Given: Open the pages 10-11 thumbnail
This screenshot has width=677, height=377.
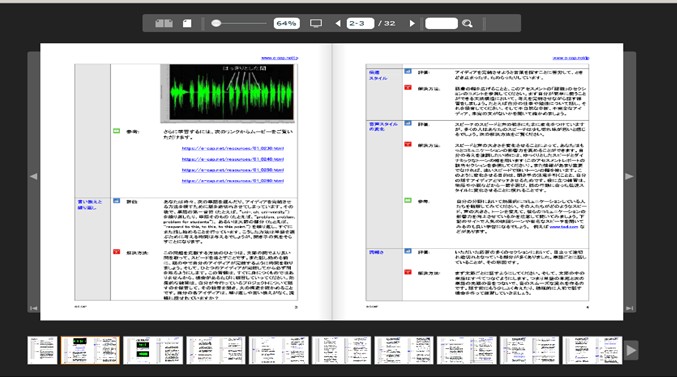Looking at the screenshot, I should point(341,350).
